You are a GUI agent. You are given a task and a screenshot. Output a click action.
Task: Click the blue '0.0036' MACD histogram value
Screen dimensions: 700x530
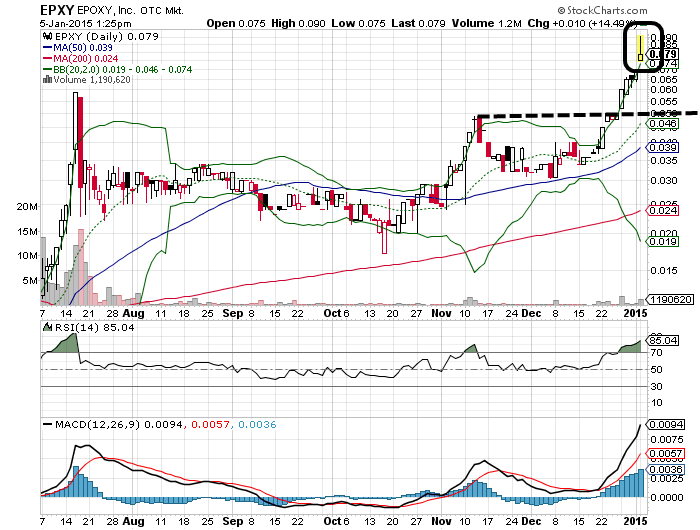coord(257,424)
